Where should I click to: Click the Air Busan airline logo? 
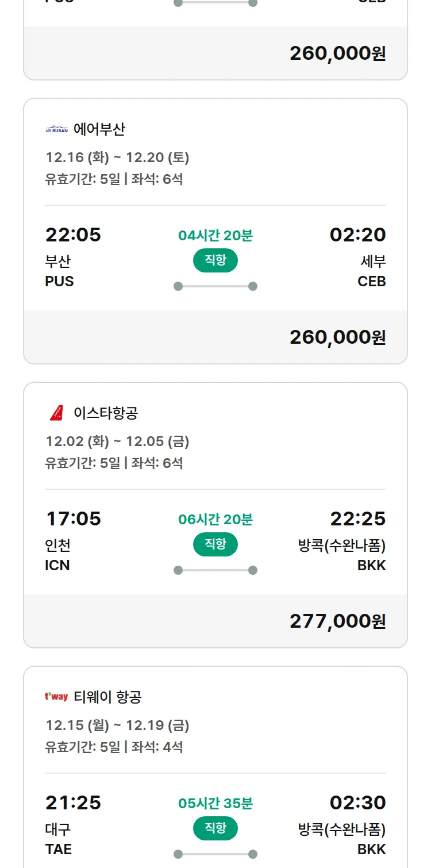(56, 129)
